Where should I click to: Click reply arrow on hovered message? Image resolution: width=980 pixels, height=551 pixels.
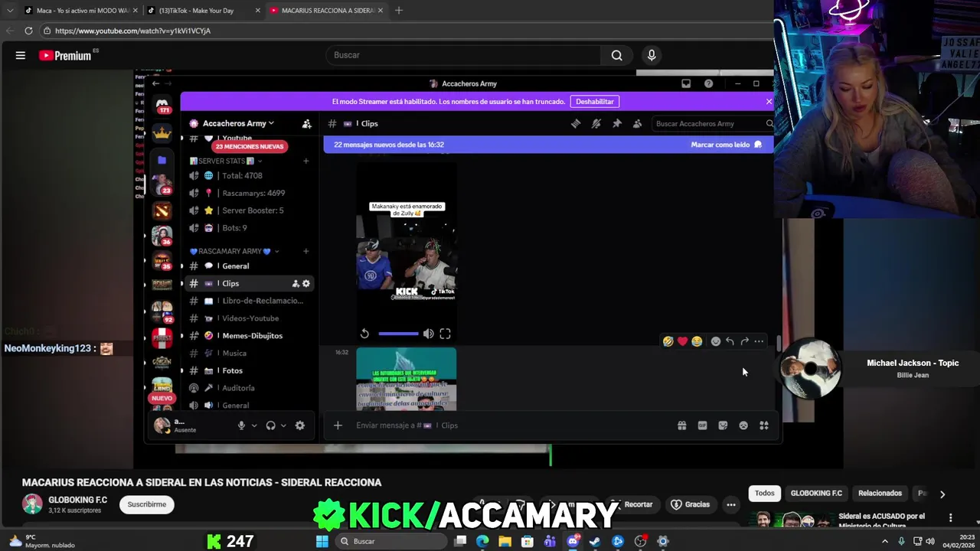730,341
